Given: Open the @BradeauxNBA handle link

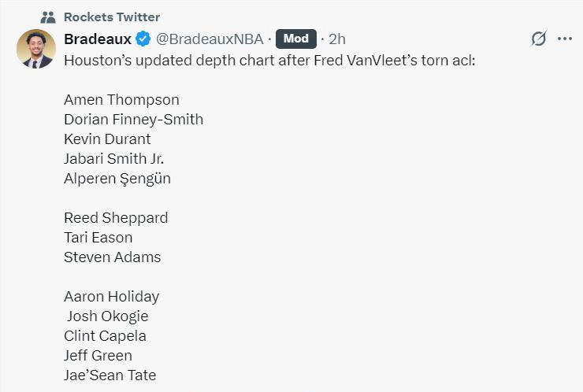Looking at the screenshot, I should pos(210,39).
